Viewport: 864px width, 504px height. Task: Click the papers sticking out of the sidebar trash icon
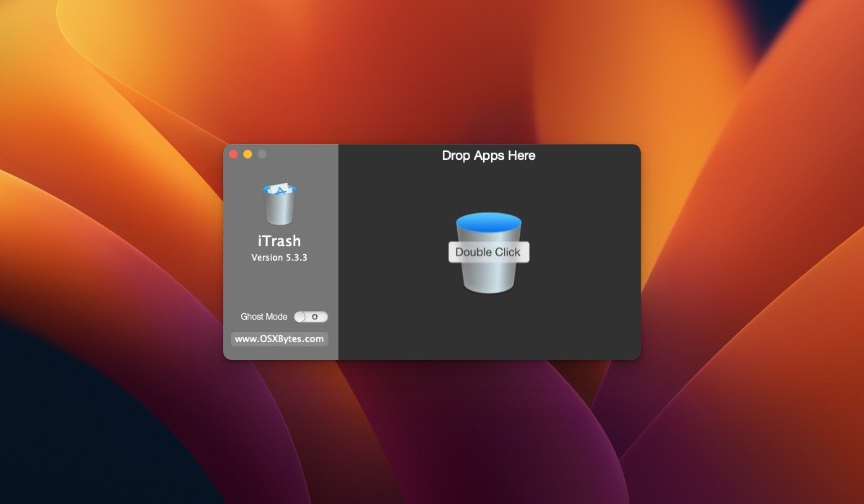(279, 189)
